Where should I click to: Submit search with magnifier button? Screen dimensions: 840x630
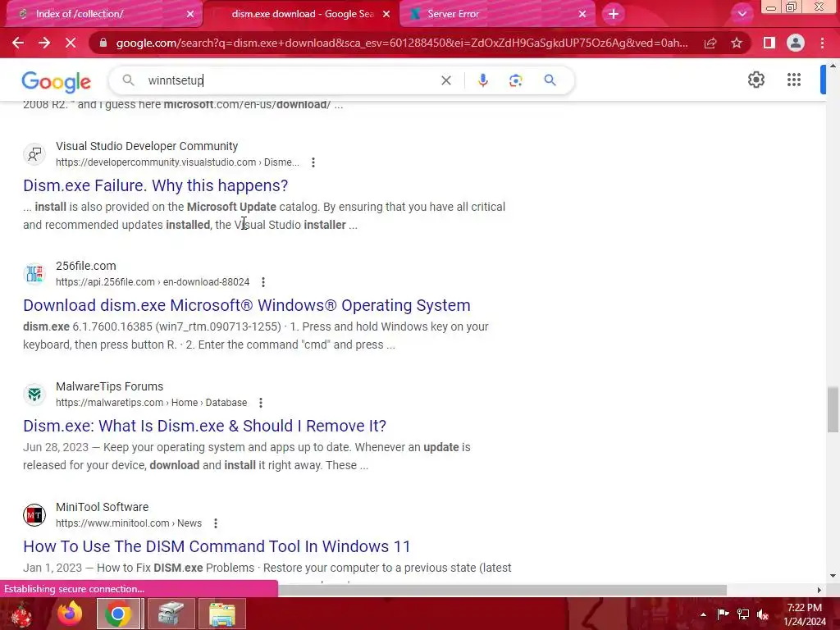[550, 80]
